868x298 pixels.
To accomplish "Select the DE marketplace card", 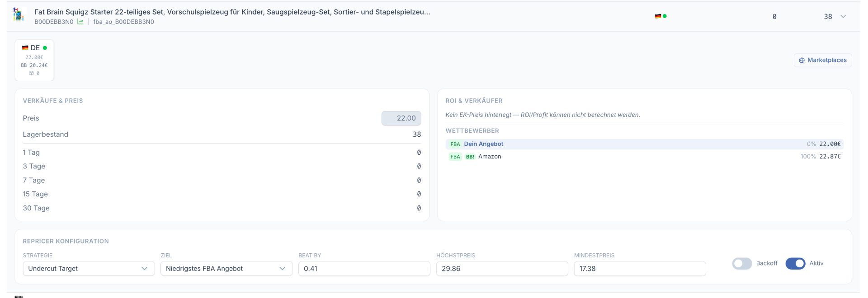I will (34, 60).
